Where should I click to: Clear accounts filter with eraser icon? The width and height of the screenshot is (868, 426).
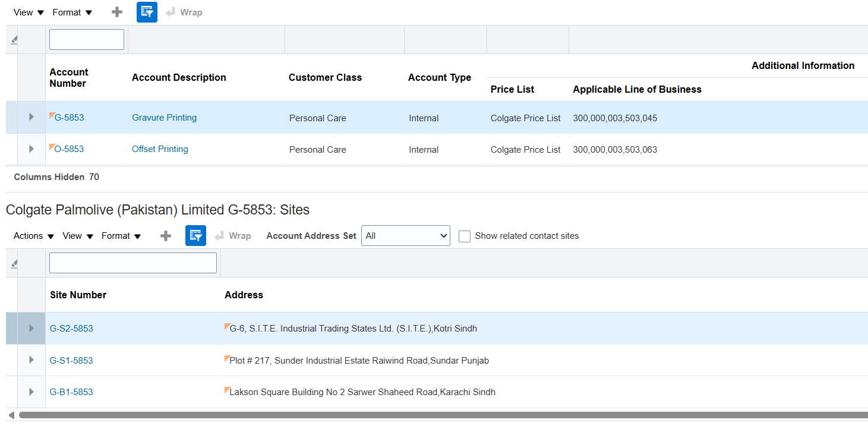click(14, 40)
